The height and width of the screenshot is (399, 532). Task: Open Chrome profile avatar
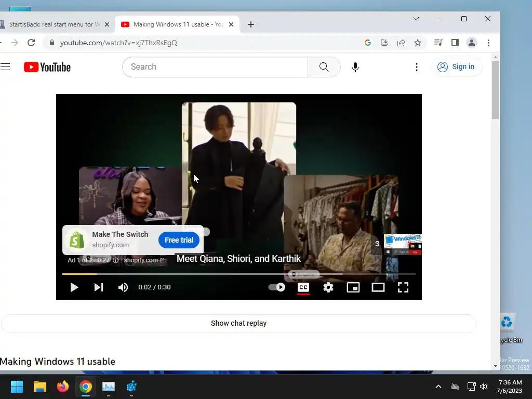coord(472,43)
